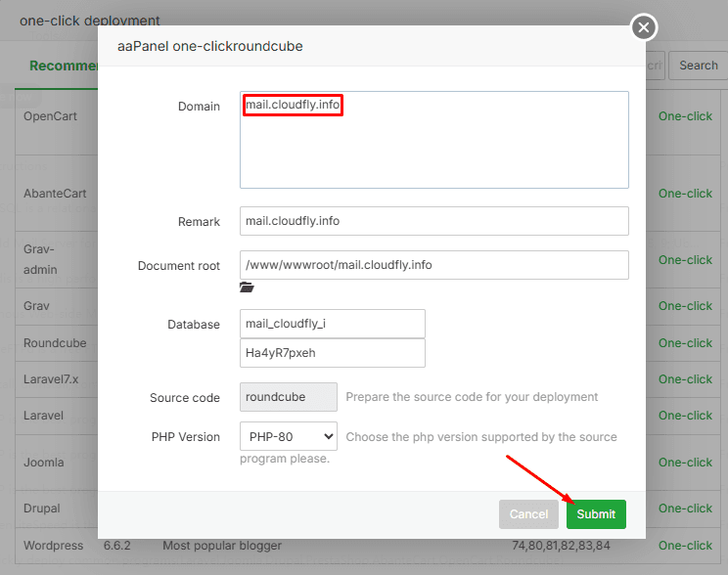Click 'Prepare the source code' hint text
The height and width of the screenshot is (575, 728).
pyautogui.click(x=472, y=397)
